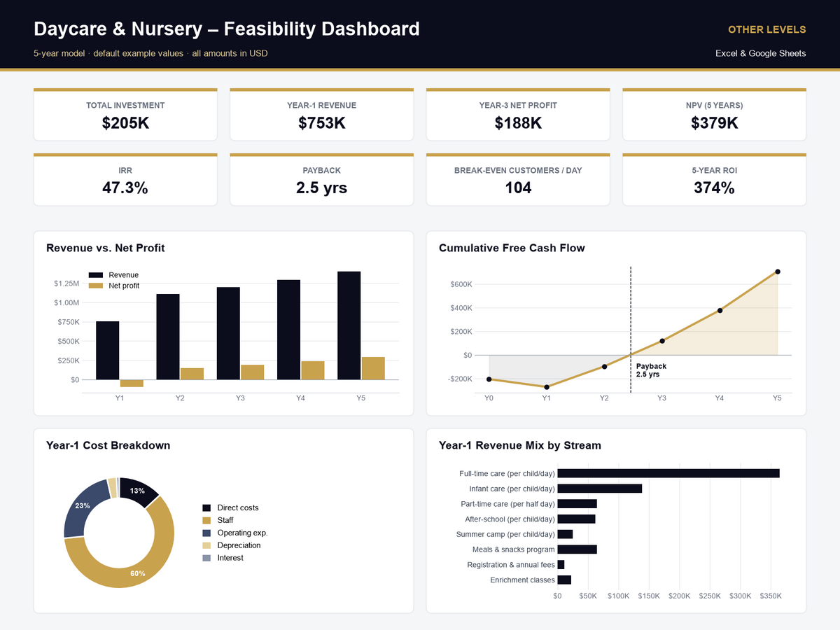Image resolution: width=840 pixels, height=630 pixels.
Task: Click the Payback 2.5 yrs chart annotation
Action: (x=651, y=370)
